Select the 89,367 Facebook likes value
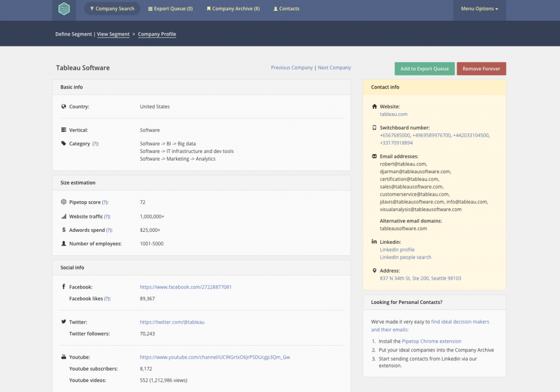Image resolution: width=560 pixels, height=392 pixels. tap(147, 299)
